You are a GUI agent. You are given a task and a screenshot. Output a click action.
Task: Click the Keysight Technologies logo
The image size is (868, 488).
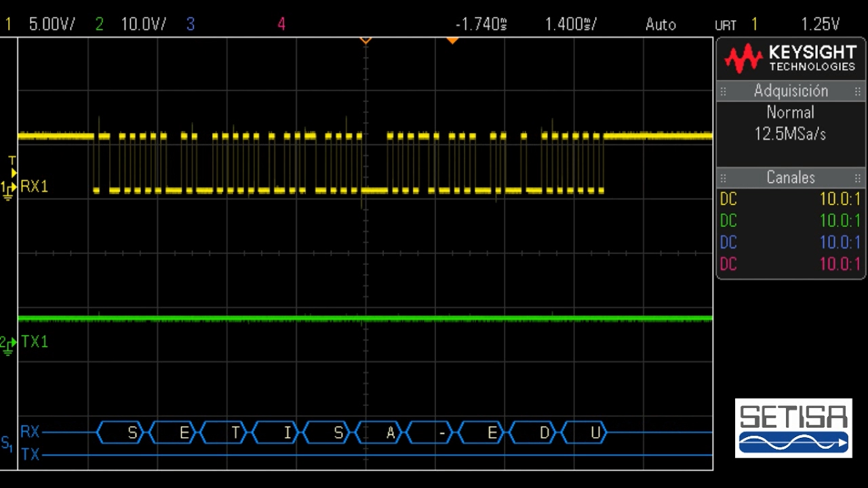(x=791, y=58)
